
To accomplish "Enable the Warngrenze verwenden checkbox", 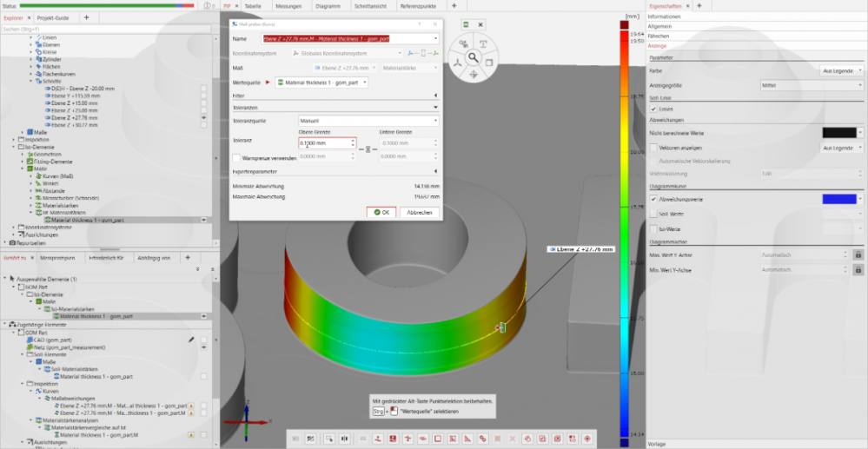I will pyautogui.click(x=237, y=157).
